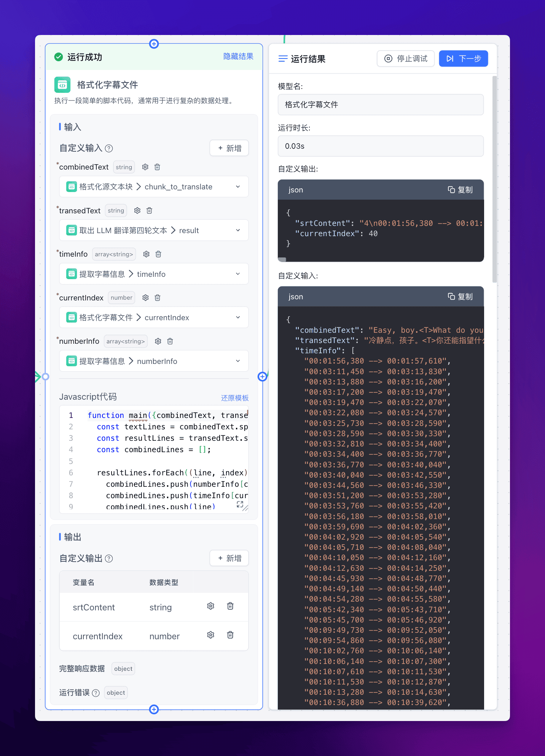Open settings gear for combinedText input
545x756 pixels.
click(145, 167)
